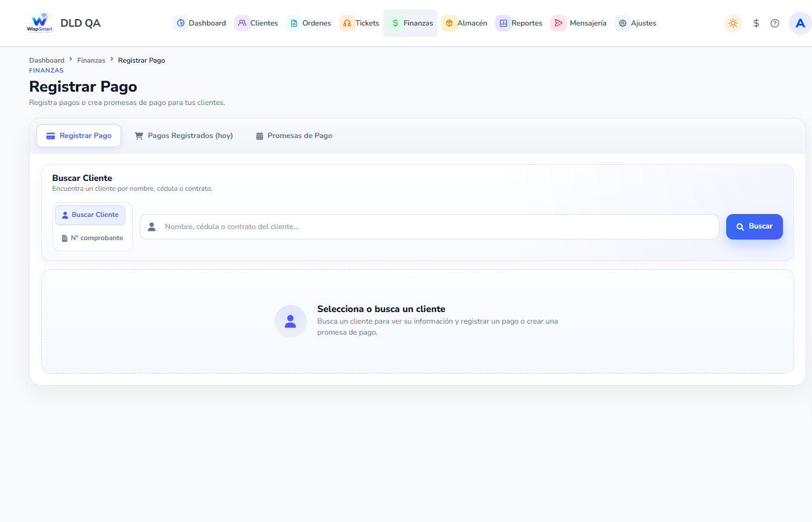Select the Registrar Pago tab
Image resolution: width=812 pixels, height=522 pixels.
79,136
